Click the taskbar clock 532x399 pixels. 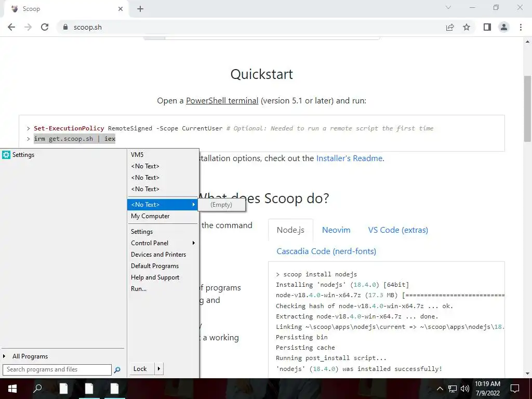487,389
